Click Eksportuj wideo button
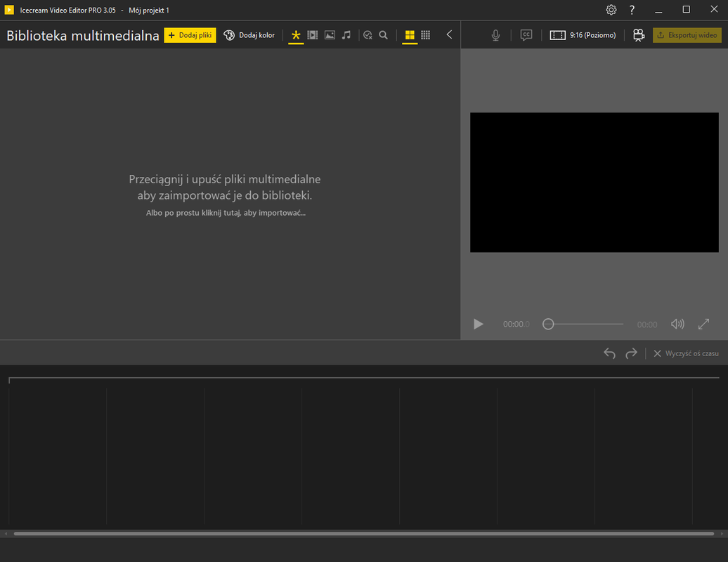Viewport: 728px width, 562px height. 687,35
